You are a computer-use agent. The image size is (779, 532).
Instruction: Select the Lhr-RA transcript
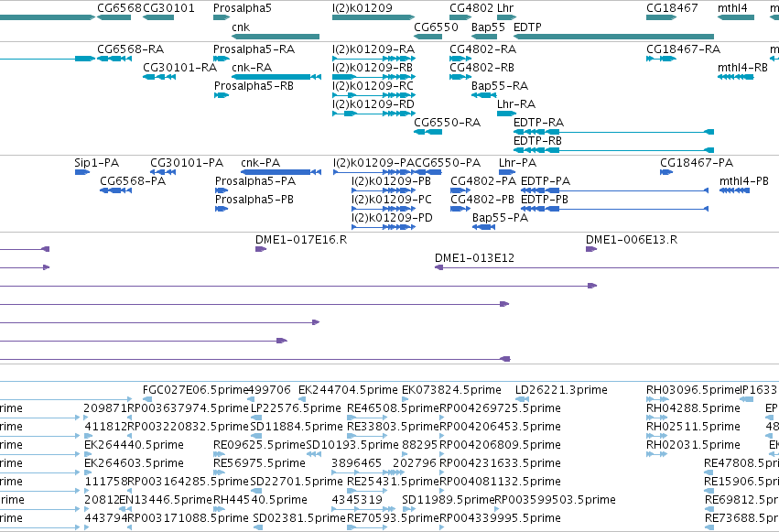(506, 114)
